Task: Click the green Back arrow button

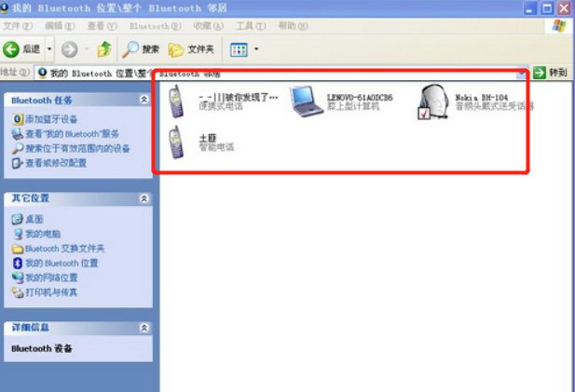Action: (11, 49)
